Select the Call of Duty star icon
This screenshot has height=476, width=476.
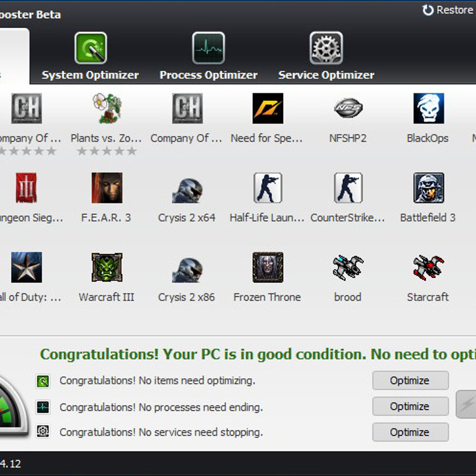pos(26,267)
